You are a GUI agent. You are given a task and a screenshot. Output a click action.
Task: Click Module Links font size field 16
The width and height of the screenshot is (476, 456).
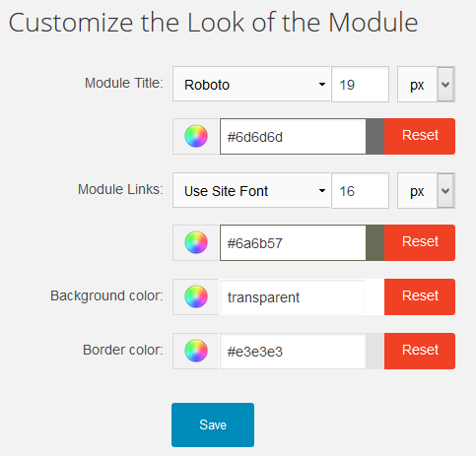point(360,191)
